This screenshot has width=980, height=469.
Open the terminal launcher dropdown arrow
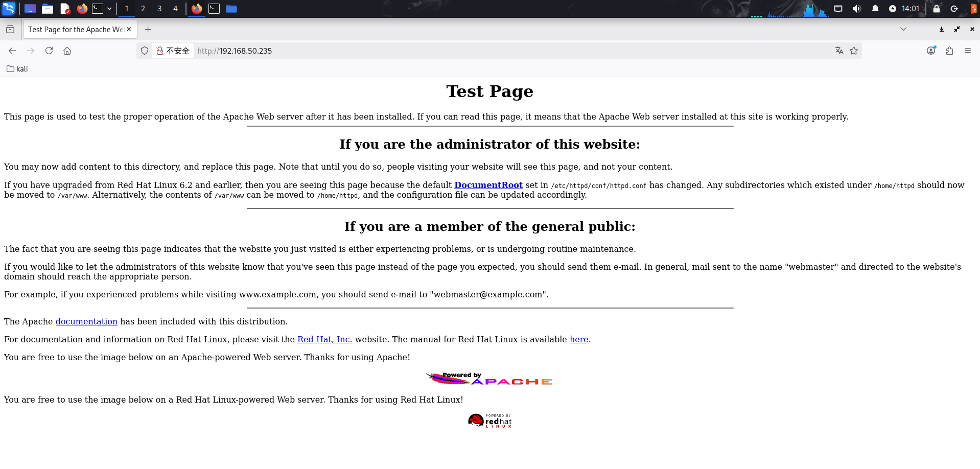[109, 9]
